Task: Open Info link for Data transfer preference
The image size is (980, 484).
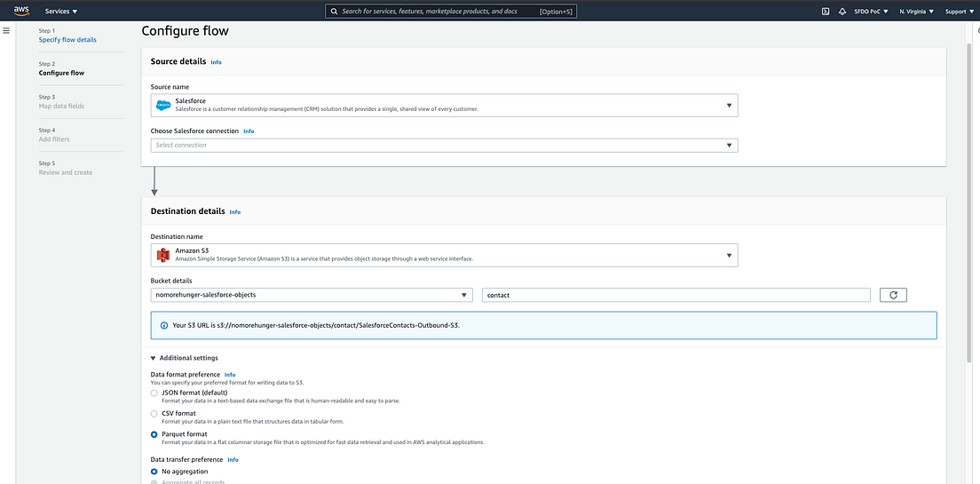Action: click(x=233, y=460)
